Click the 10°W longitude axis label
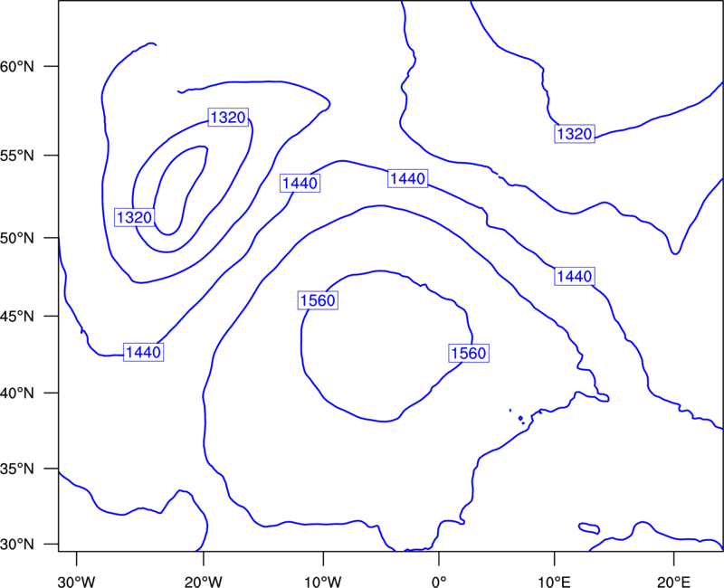724x588 pixels. pyautogui.click(x=323, y=582)
